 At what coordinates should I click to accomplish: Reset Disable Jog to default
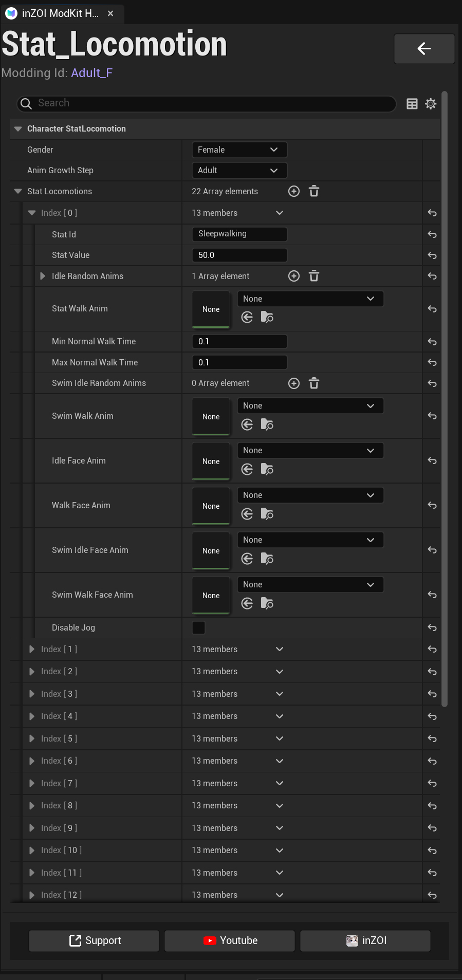432,627
